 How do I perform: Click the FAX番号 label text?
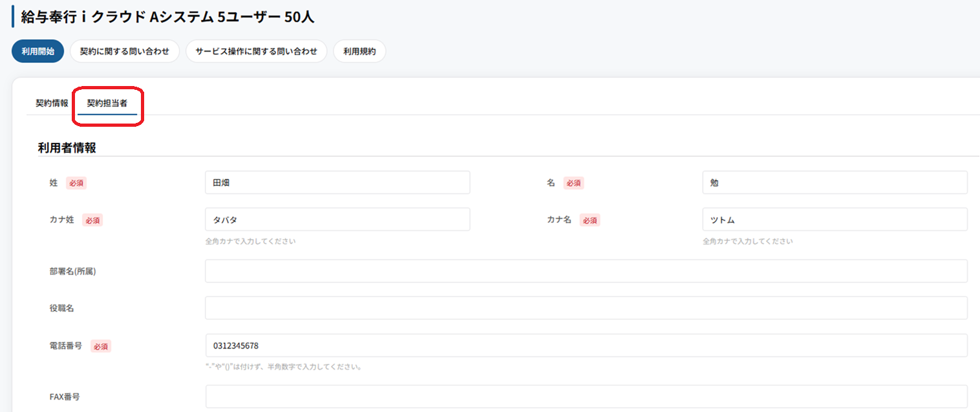pyautogui.click(x=65, y=396)
